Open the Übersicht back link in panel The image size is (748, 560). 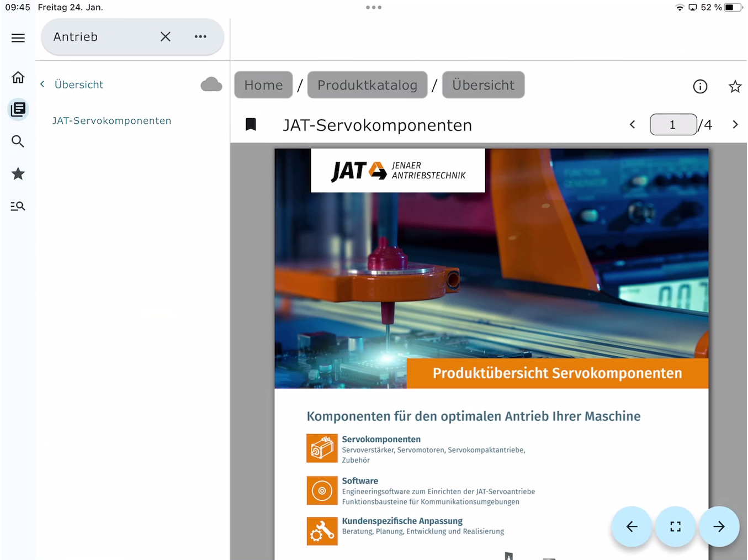pyautogui.click(x=79, y=84)
